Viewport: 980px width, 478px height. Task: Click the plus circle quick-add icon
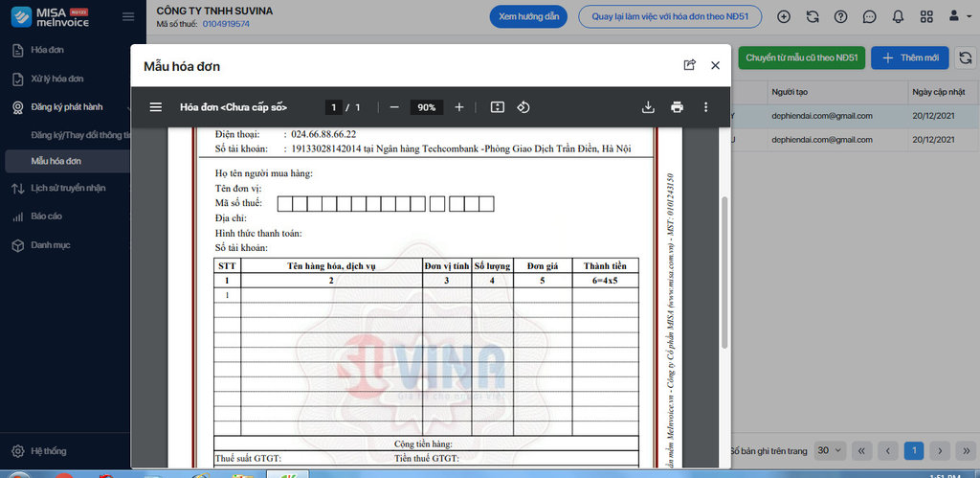(x=784, y=17)
